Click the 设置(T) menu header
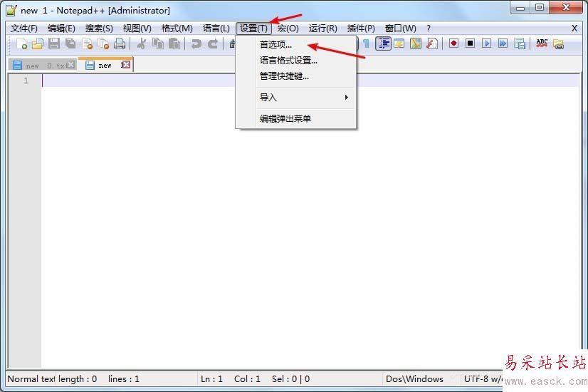 tap(254, 29)
